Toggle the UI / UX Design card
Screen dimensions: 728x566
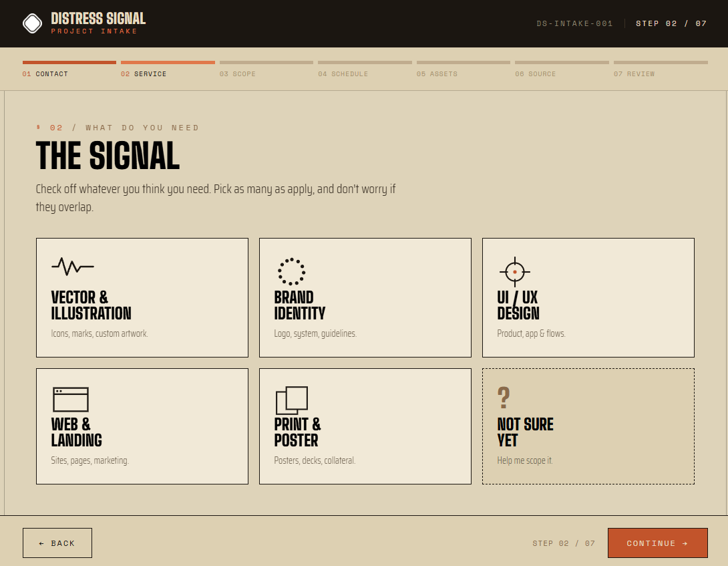588,297
